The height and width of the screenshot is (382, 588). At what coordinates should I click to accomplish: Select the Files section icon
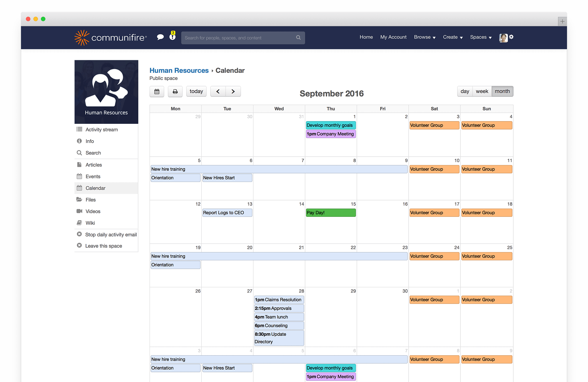click(x=79, y=200)
